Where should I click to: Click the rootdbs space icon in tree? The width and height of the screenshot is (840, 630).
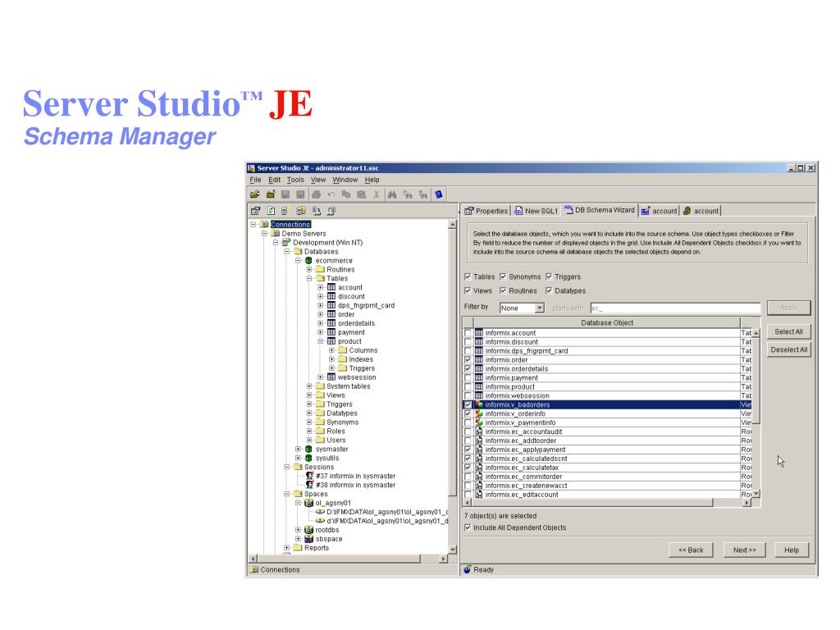coord(308,530)
